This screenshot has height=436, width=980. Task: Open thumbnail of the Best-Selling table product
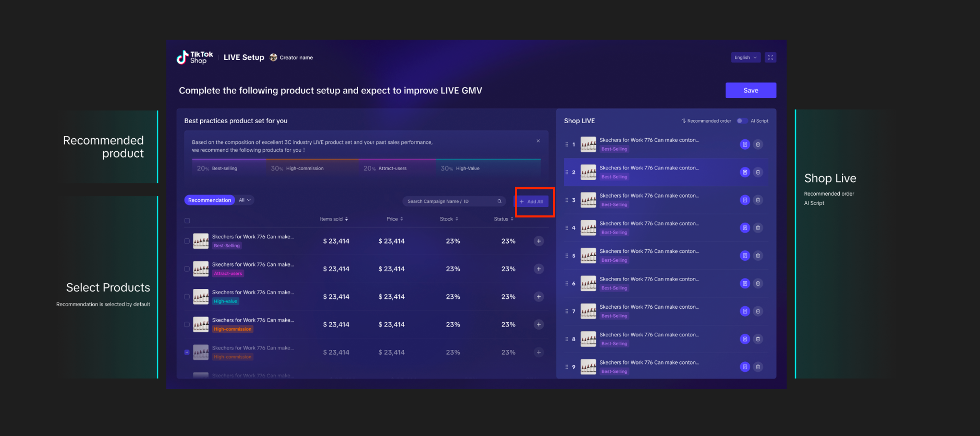(201, 241)
